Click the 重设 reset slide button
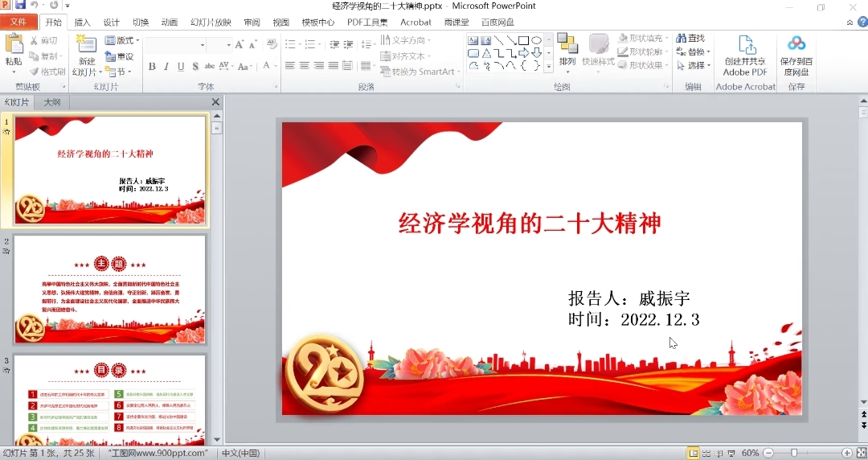868x460 pixels. [121, 56]
